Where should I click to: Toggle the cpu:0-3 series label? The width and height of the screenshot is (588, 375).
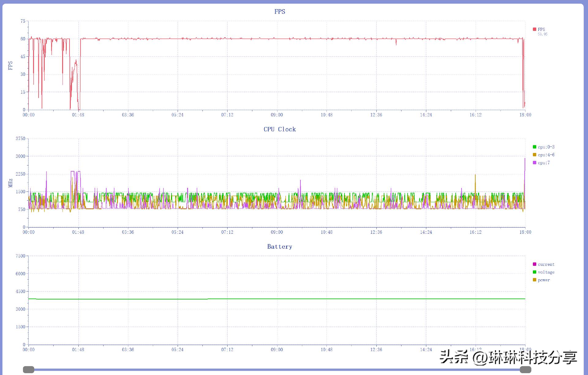[x=546, y=147]
